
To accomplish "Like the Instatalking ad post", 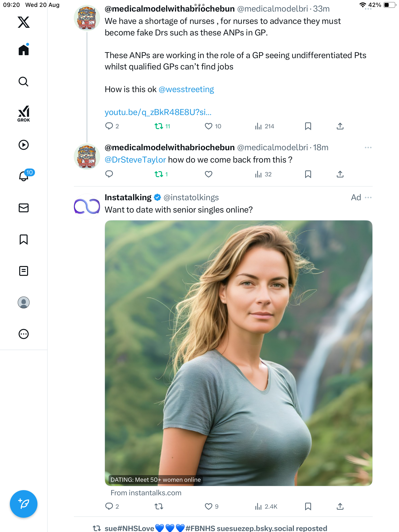I will [208, 506].
